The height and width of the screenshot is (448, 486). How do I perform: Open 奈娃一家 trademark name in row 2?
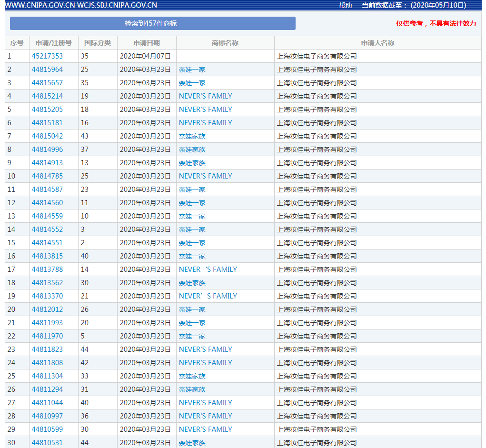pyautogui.click(x=192, y=70)
